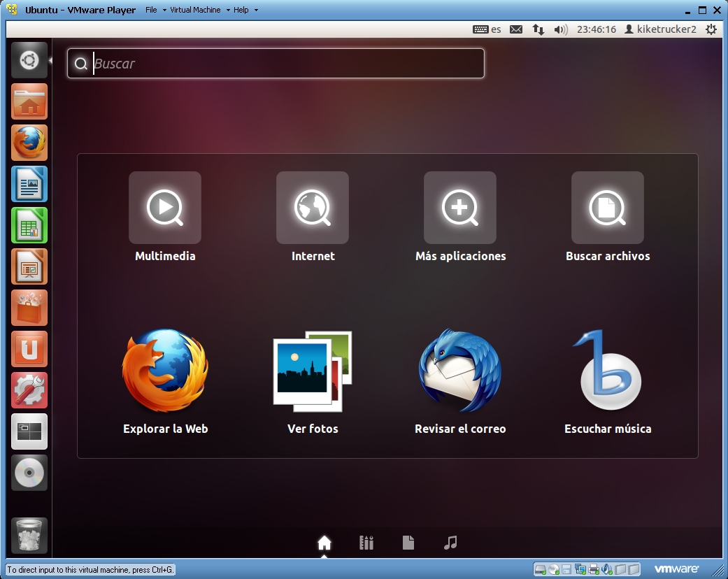Click the vmware logo in status bar
Viewport: 728px width, 579px height.
pyautogui.click(x=676, y=569)
